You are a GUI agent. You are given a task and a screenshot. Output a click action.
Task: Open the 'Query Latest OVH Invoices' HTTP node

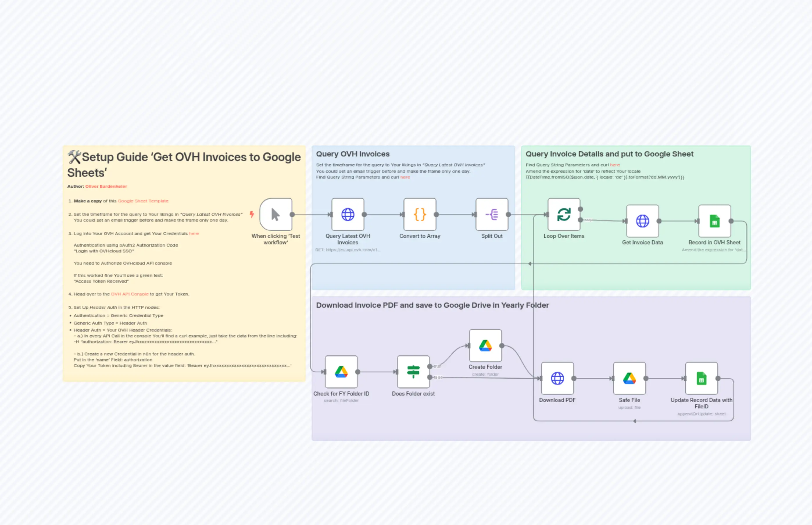[x=348, y=215]
